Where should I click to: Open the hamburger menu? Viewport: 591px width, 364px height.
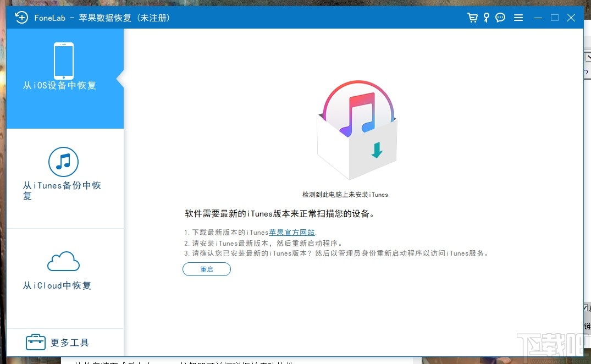point(518,17)
